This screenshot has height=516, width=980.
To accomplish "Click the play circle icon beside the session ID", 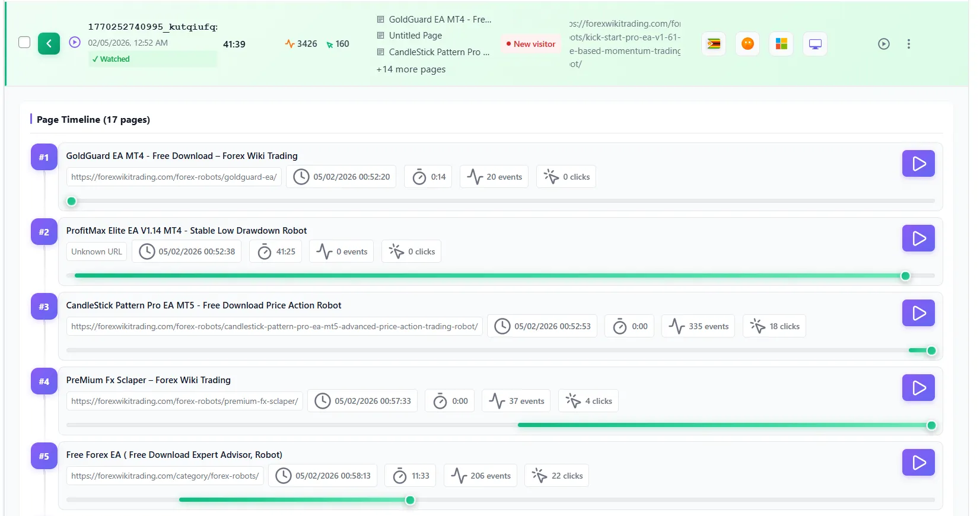I will tap(75, 42).
